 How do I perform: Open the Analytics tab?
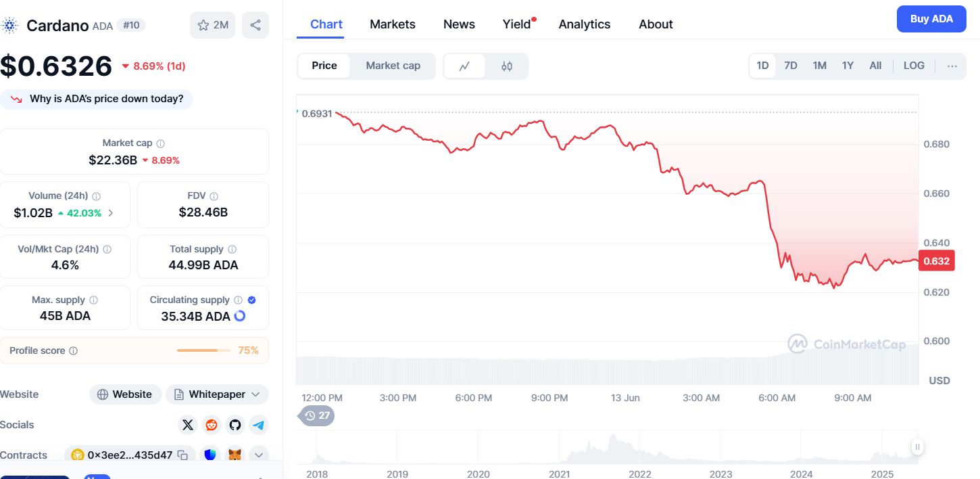click(585, 24)
